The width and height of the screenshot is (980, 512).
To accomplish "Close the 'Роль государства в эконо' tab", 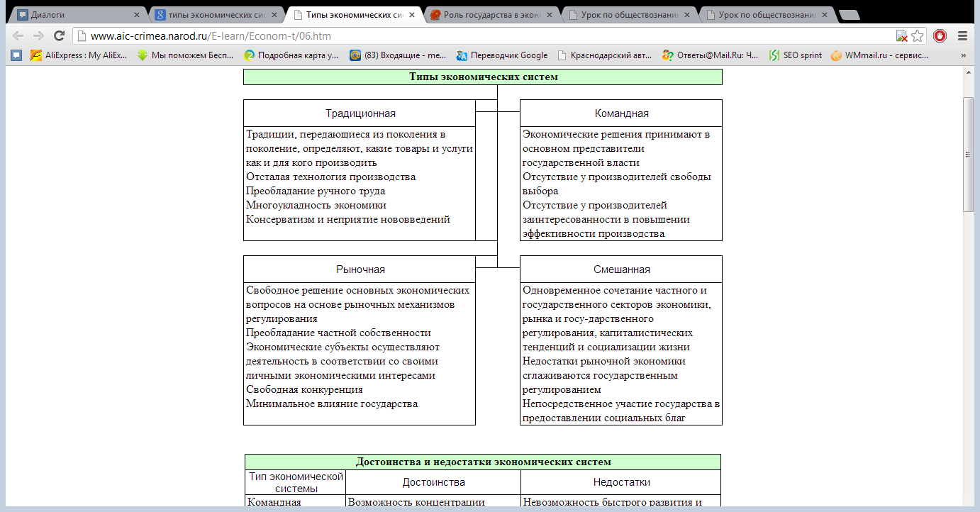I will coord(550,14).
